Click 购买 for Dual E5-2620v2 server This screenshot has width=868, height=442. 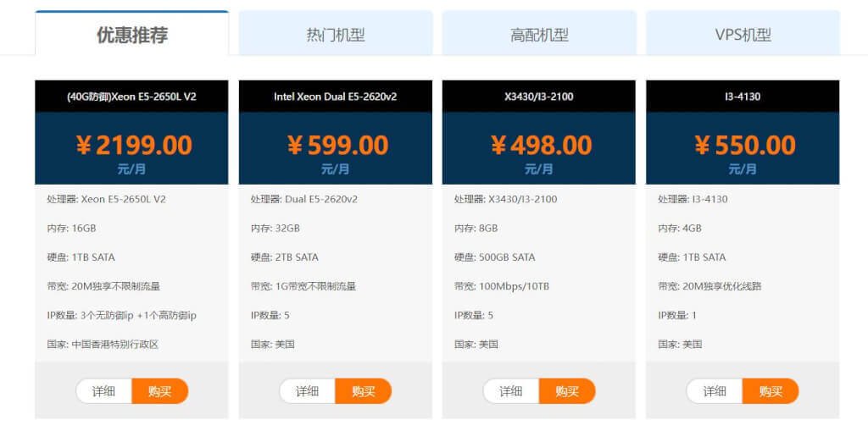[364, 391]
